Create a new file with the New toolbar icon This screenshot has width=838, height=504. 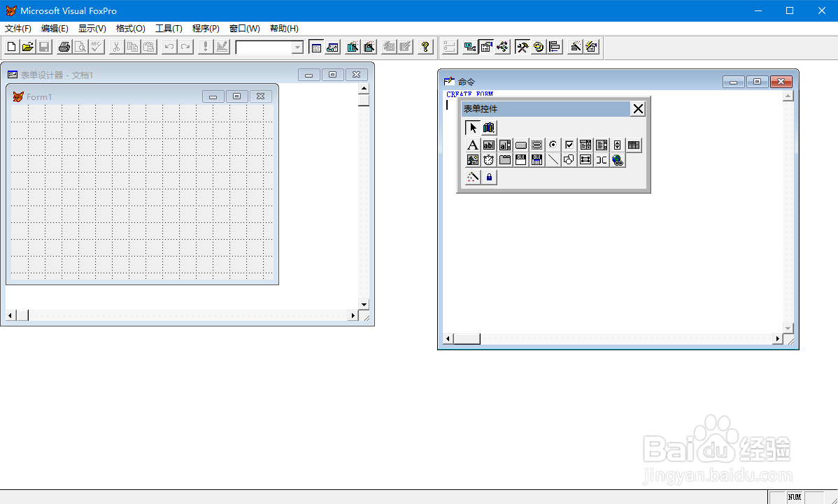pyautogui.click(x=11, y=47)
